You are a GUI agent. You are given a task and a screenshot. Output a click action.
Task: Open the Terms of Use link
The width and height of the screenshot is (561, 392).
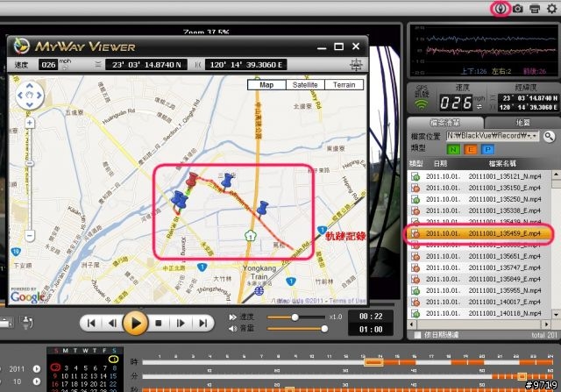[347, 301]
